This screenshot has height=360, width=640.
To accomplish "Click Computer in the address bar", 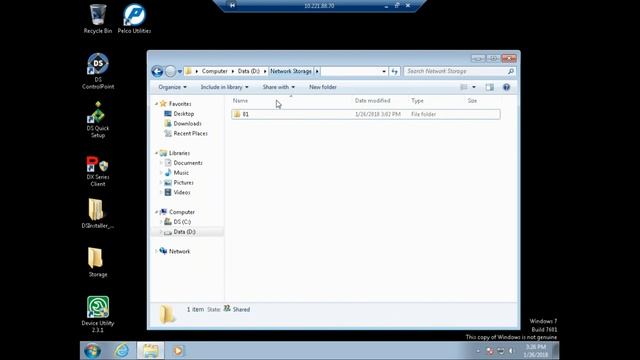I will tap(215, 71).
